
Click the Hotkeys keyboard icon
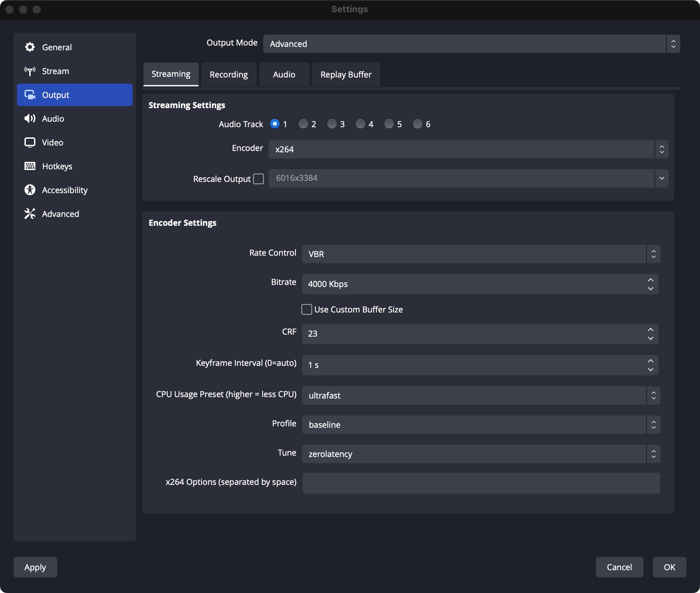click(x=30, y=166)
